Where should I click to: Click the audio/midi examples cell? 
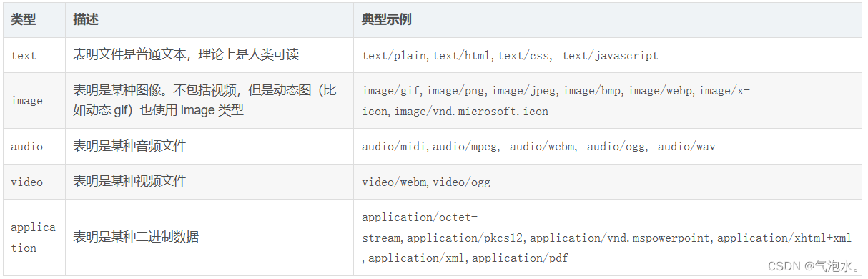[x=608, y=147]
